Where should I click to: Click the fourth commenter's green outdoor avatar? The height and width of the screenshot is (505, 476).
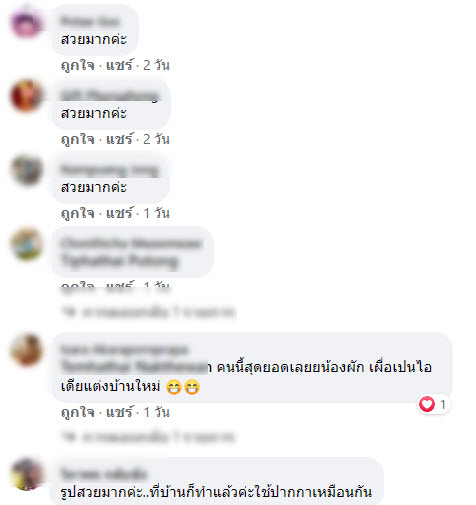(x=27, y=244)
